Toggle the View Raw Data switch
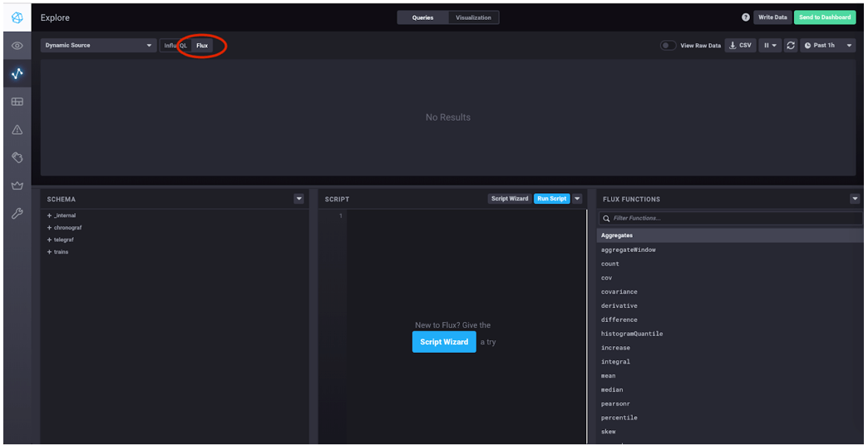The height and width of the screenshot is (446, 868). click(x=668, y=46)
